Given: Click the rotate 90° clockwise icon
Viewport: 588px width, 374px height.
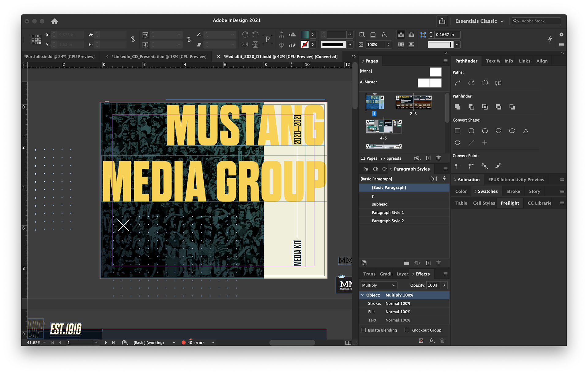Looking at the screenshot, I should click(245, 35).
